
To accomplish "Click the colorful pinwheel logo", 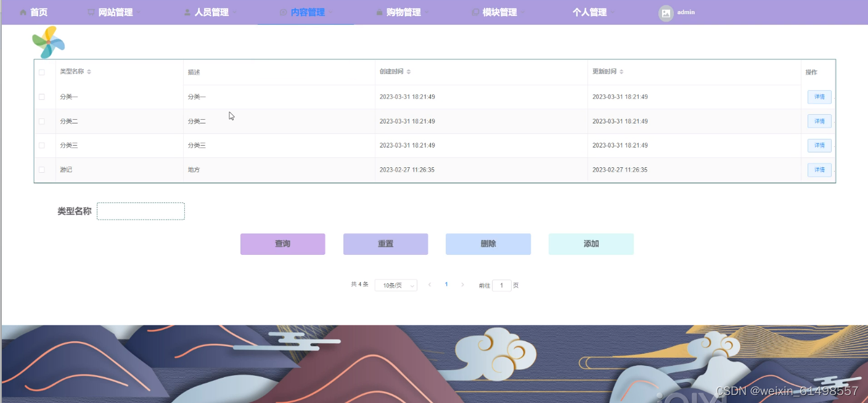I will (x=49, y=42).
